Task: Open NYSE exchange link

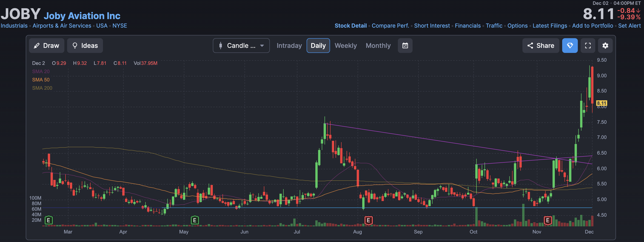Action: tap(120, 26)
